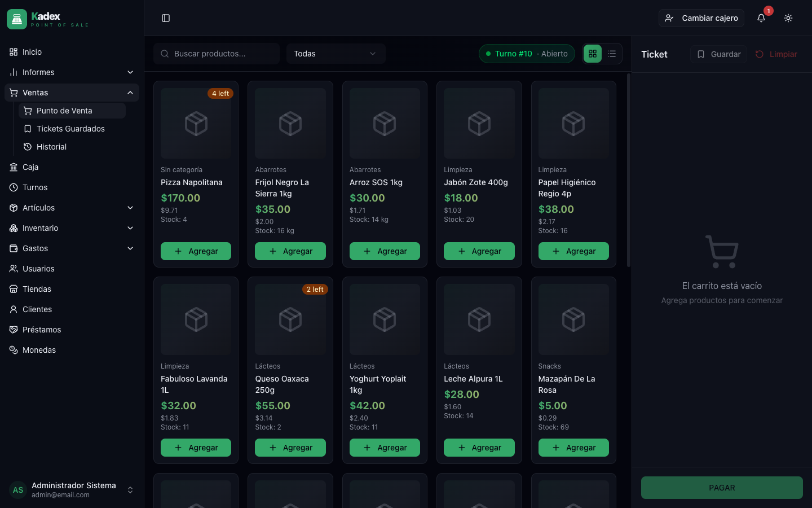The image size is (812, 508).
Task: Click the Préstamos handshake icon
Action: [x=14, y=330]
